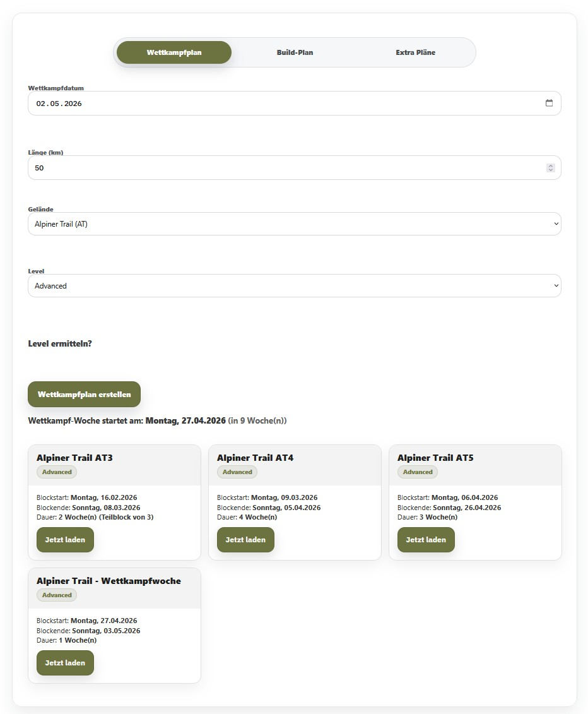Screen dimensions: 588x714
Task: Click the Wettkampfwoche duration 1 Woche(n)
Action: [78, 640]
